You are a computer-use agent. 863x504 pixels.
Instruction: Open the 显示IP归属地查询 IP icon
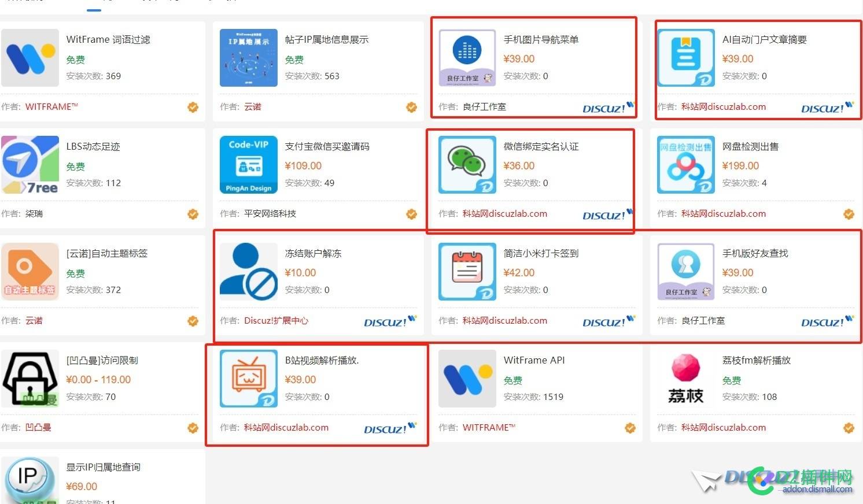pyautogui.click(x=30, y=480)
